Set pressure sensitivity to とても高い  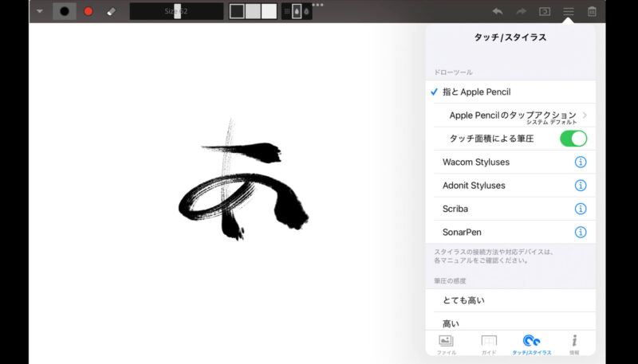click(510, 300)
